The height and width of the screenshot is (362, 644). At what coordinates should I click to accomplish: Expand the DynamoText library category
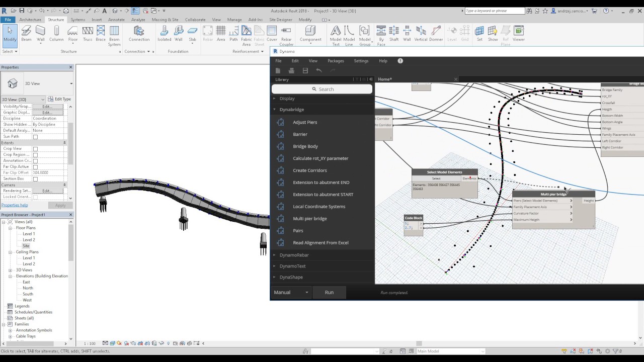pos(274,266)
